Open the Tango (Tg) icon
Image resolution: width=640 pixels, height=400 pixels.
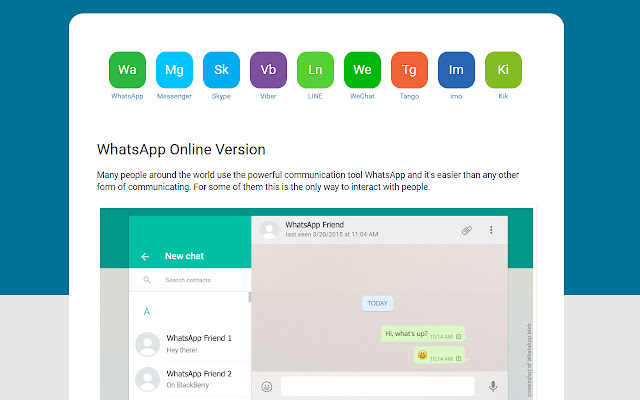tap(409, 70)
